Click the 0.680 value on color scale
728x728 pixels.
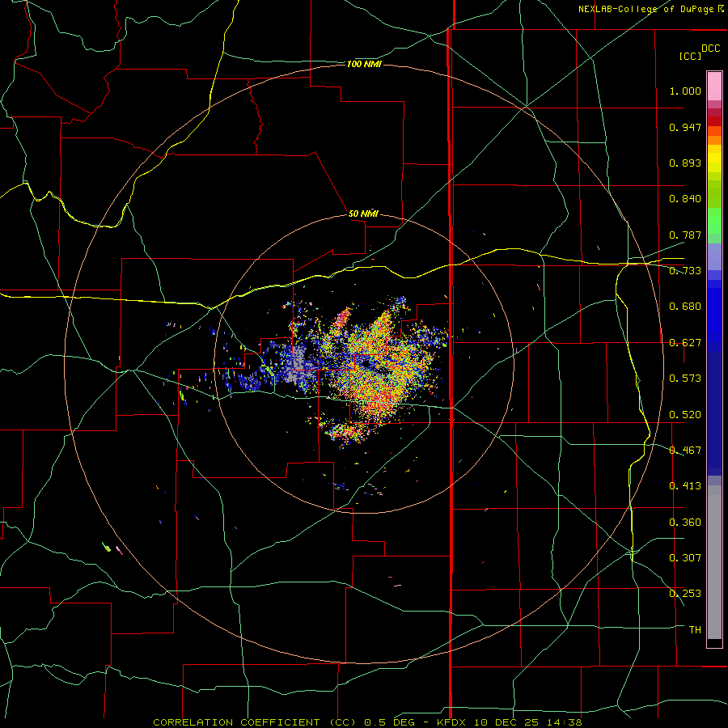[x=685, y=307]
